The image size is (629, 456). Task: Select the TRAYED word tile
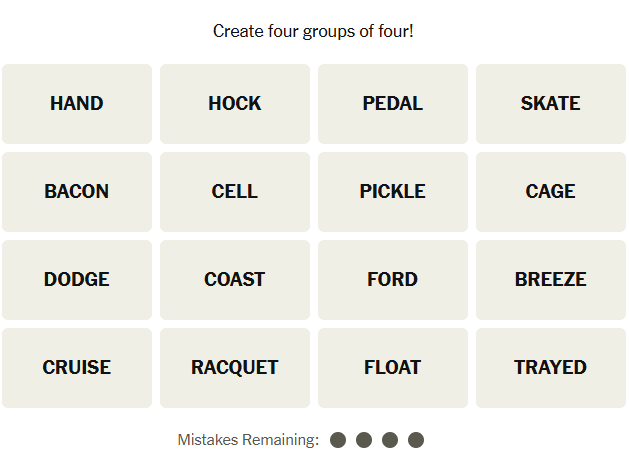[551, 368]
